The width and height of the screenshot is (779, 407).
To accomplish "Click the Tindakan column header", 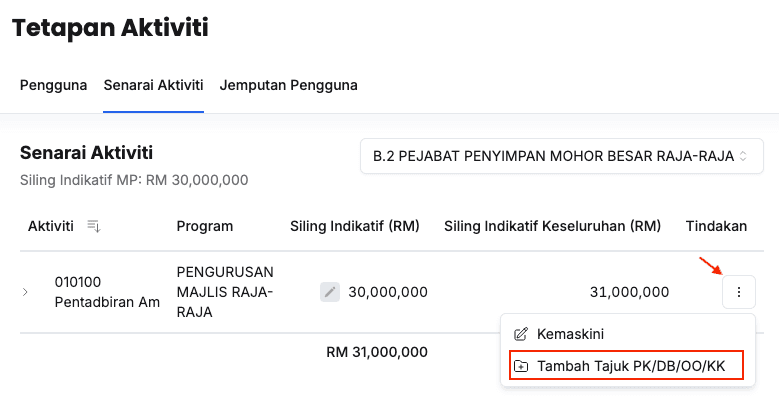I will click(716, 226).
